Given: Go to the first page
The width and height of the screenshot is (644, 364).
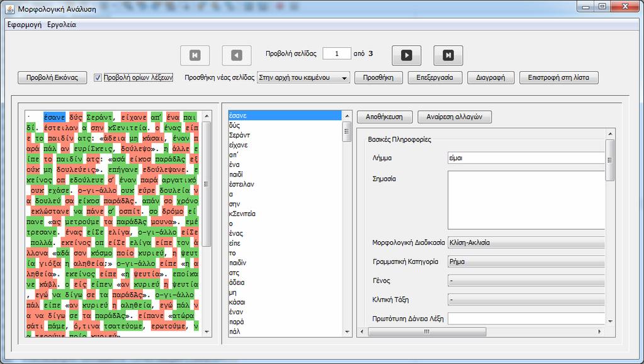Looking at the screenshot, I should click(x=195, y=55).
